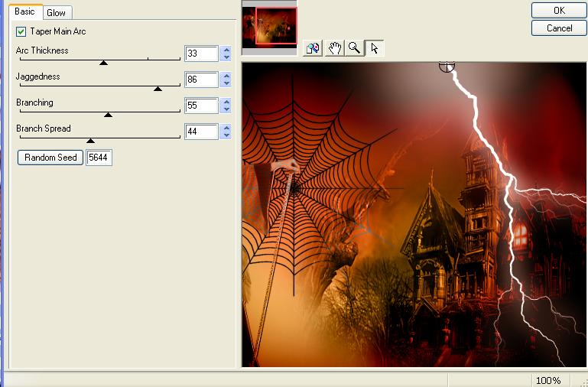Increase Branching value with up arrow

(x=226, y=102)
